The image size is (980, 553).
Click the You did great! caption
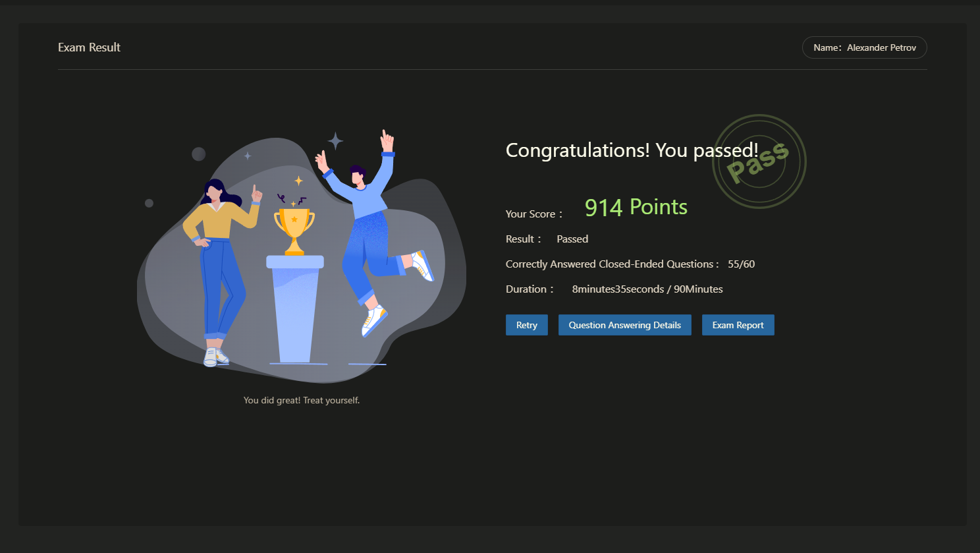coord(301,400)
